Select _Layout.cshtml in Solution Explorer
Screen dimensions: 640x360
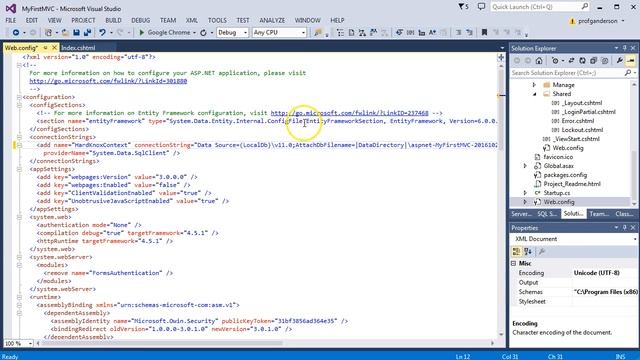pyautogui.click(x=581, y=103)
